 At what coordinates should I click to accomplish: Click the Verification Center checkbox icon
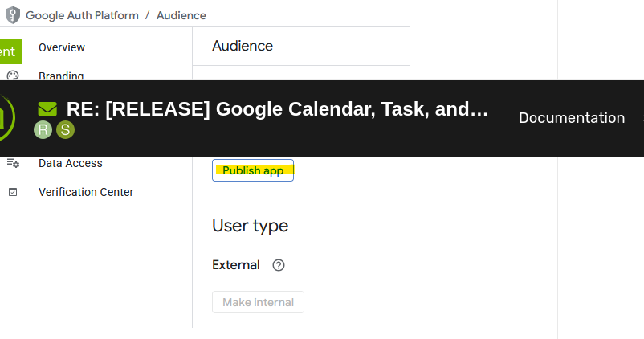coord(13,192)
